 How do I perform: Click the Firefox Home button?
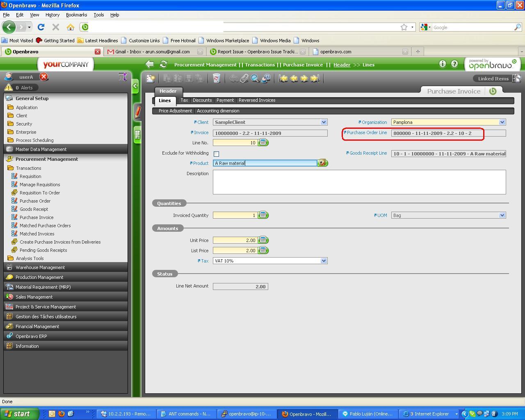click(71, 27)
